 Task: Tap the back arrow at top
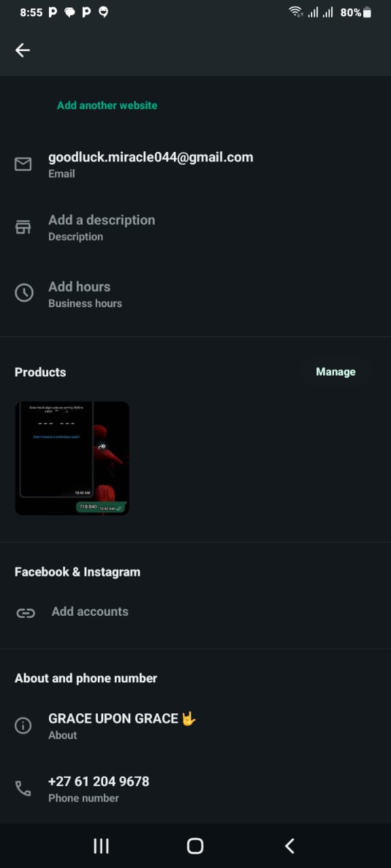pyautogui.click(x=23, y=50)
